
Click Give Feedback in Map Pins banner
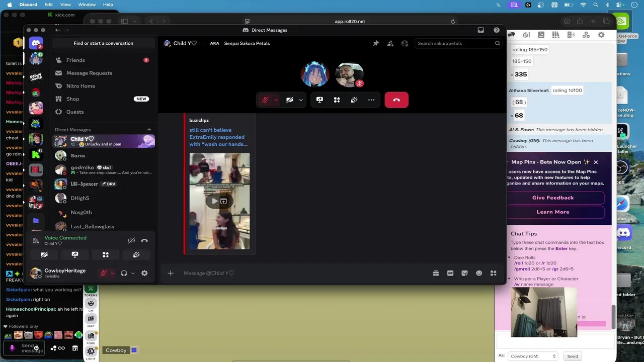553,198
